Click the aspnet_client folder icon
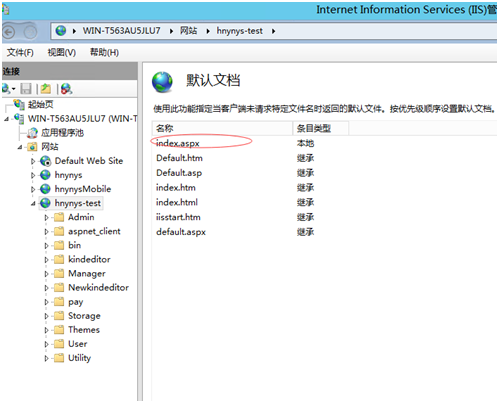This screenshot has height=403, width=499. pyautogui.click(x=59, y=231)
